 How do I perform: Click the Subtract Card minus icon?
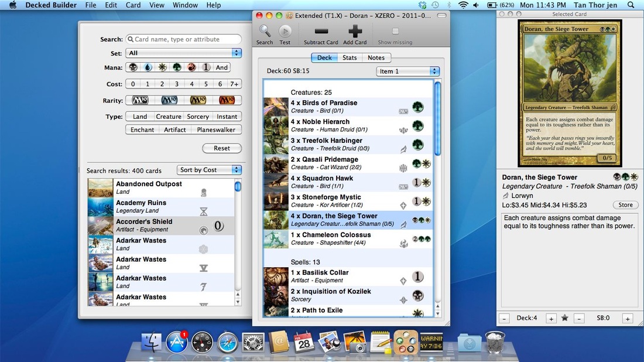pyautogui.click(x=321, y=32)
